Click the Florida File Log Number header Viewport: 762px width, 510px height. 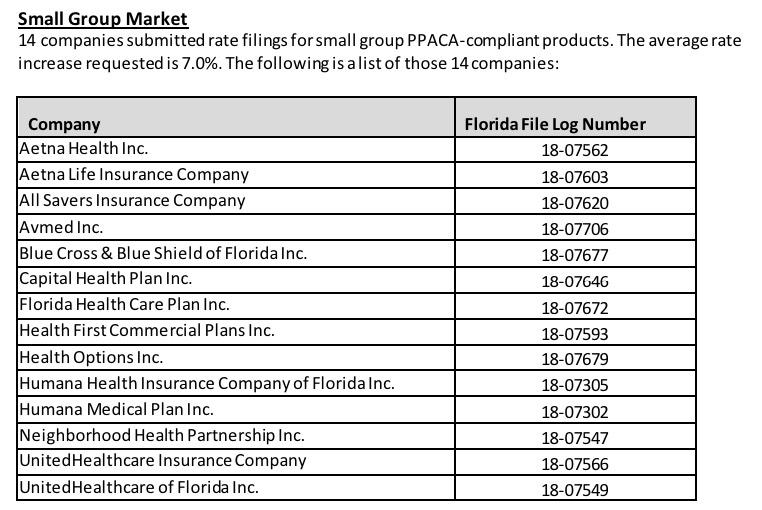(555, 124)
